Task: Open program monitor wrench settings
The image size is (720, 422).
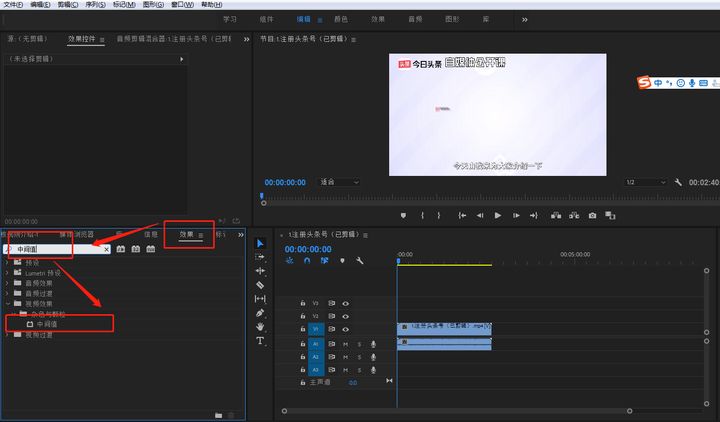Action: coord(678,182)
